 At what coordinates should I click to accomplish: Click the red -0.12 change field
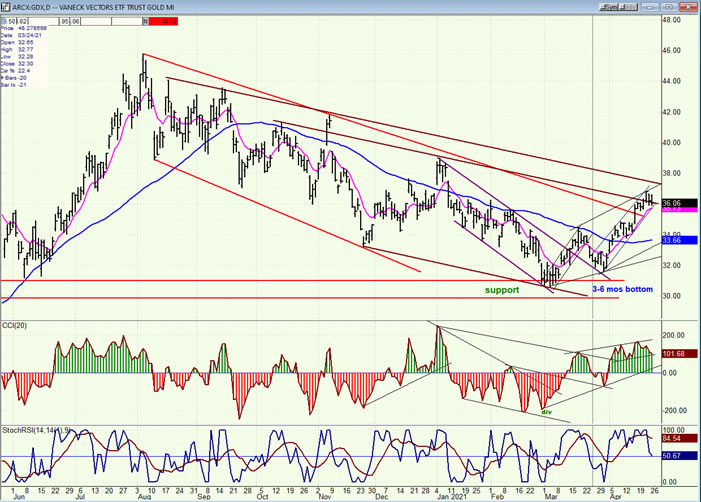pos(163,21)
